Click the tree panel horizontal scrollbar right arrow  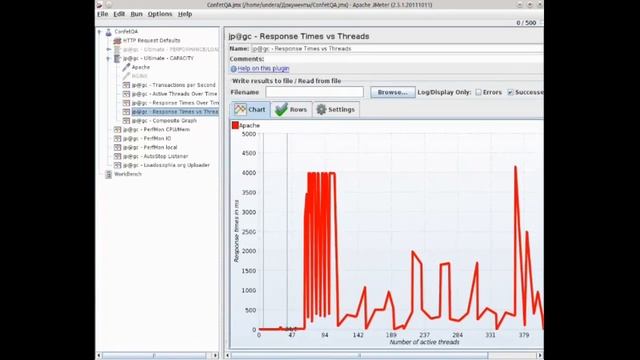point(215,356)
